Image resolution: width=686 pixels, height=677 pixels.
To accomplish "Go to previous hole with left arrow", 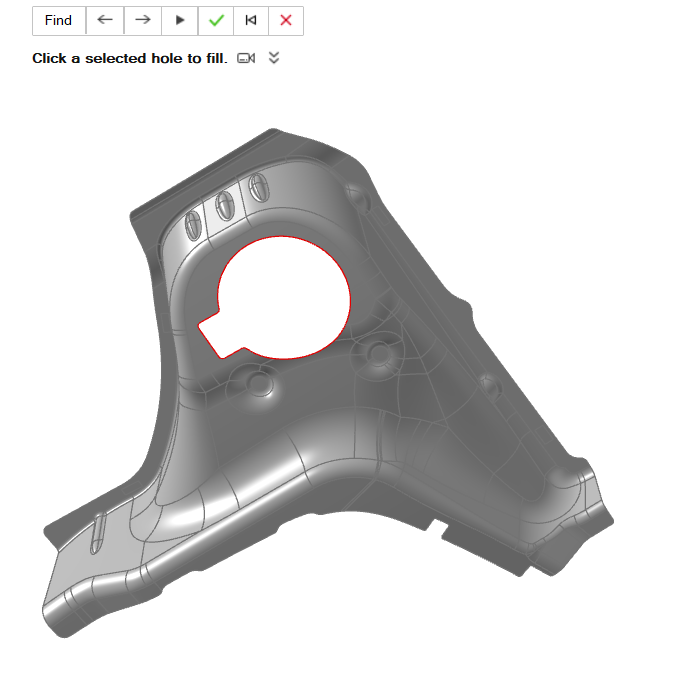I will tap(105, 21).
